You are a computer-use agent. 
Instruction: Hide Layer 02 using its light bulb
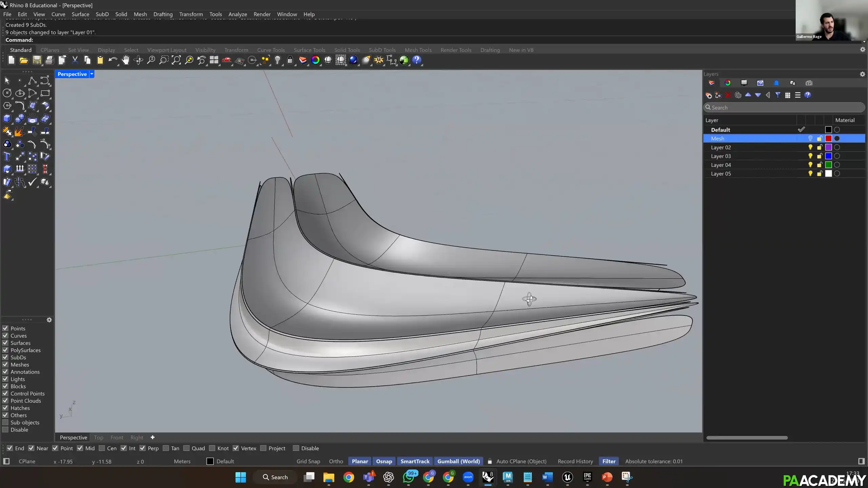(810, 147)
